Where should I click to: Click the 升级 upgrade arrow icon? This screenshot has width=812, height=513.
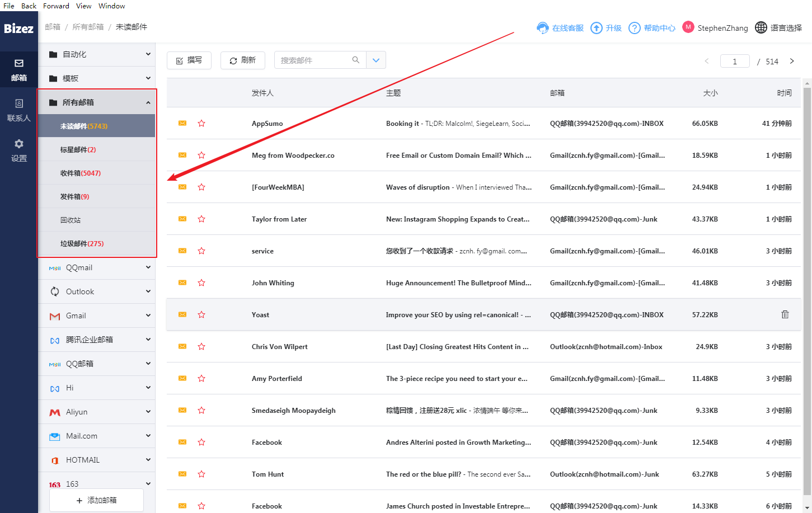597,28
